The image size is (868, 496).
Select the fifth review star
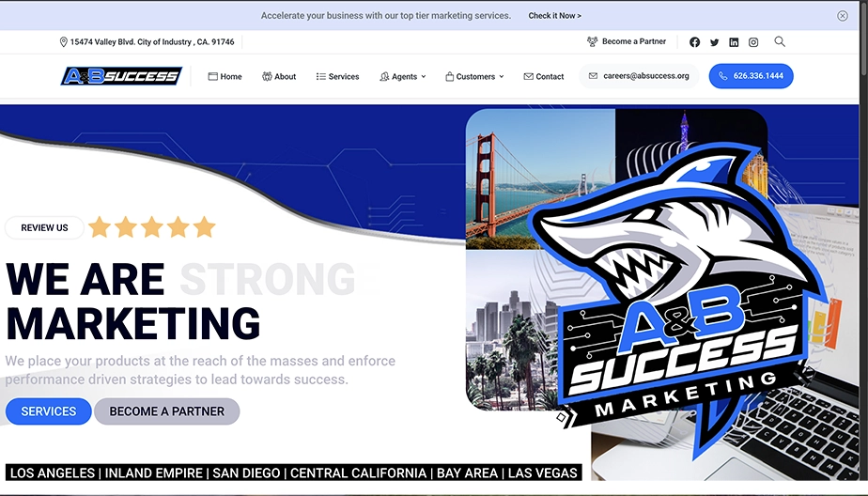click(x=204, y=227)
